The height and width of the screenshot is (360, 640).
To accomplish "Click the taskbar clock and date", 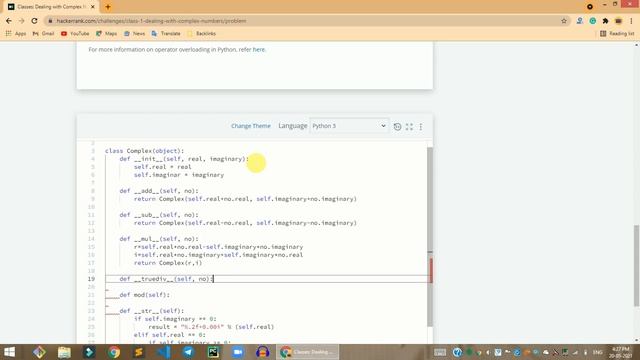I will click(621, 352).
